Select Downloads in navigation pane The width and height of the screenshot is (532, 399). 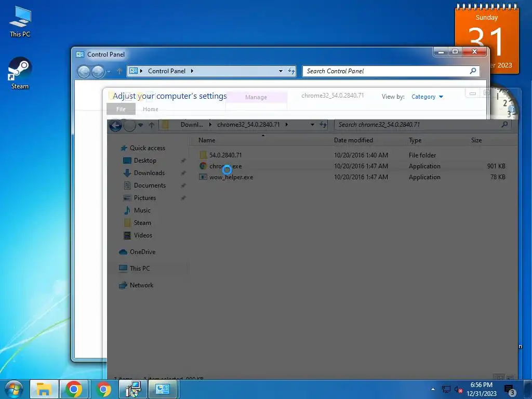click(x=149, y=173)
